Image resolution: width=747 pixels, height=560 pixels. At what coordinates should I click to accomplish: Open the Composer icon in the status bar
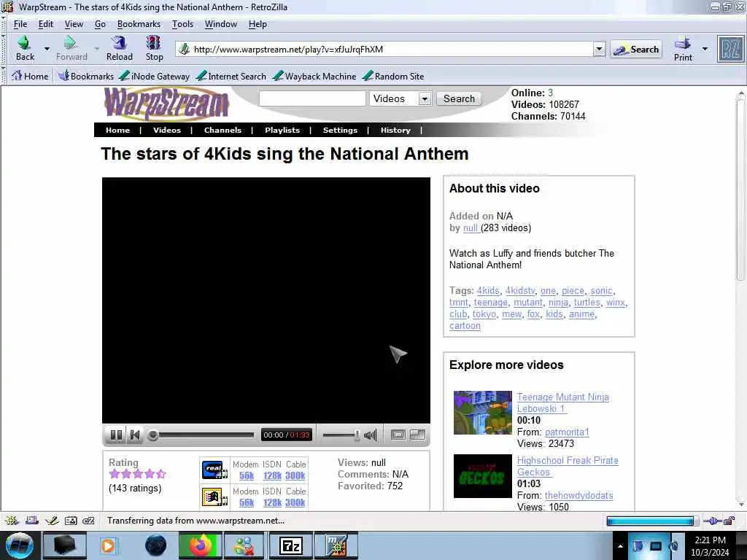point(52,521)
